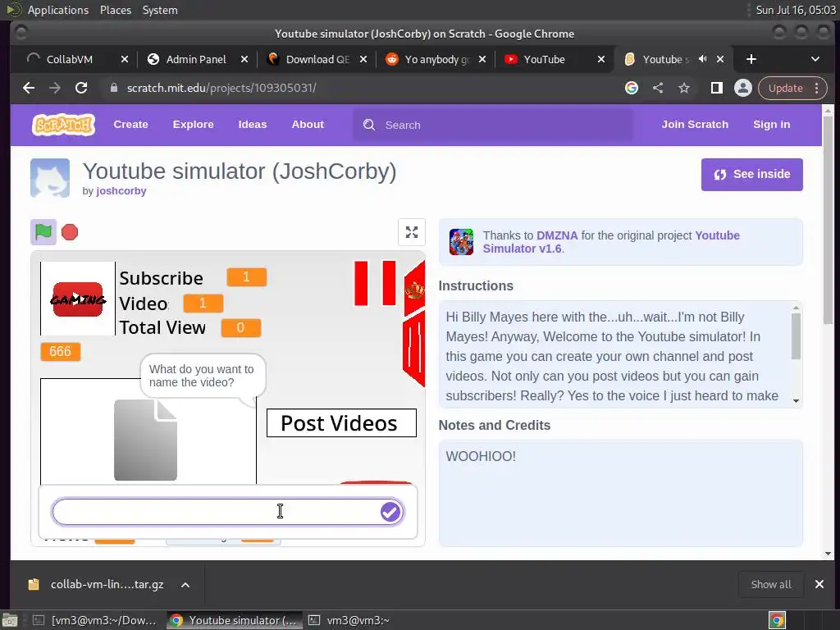Close the downloads bar
The image size is (840, 630).
(x=819, y=584)
